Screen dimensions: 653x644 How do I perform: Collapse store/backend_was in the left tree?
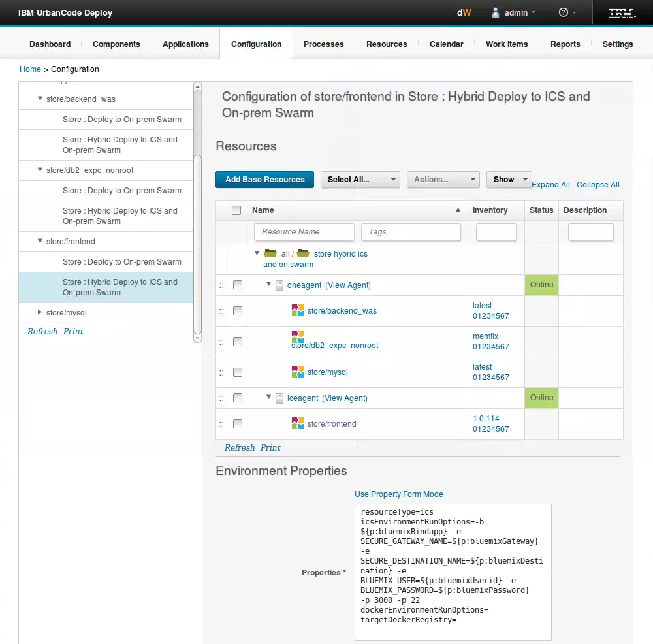(40, 99)
